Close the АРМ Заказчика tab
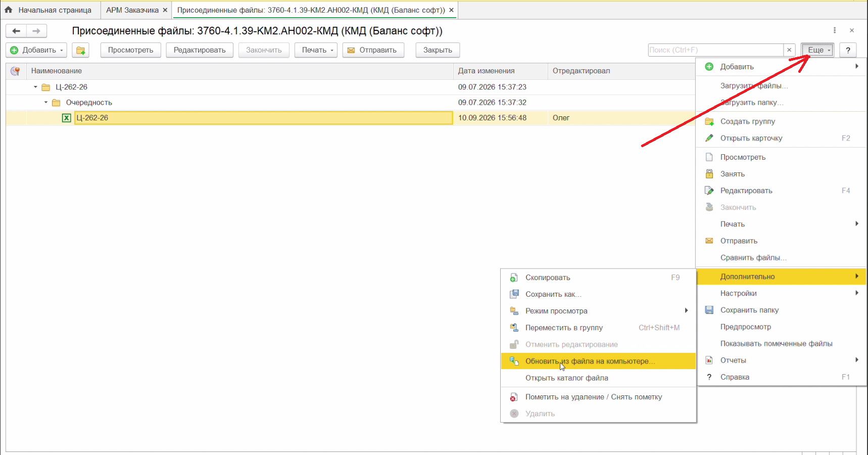 pos(165,10)
